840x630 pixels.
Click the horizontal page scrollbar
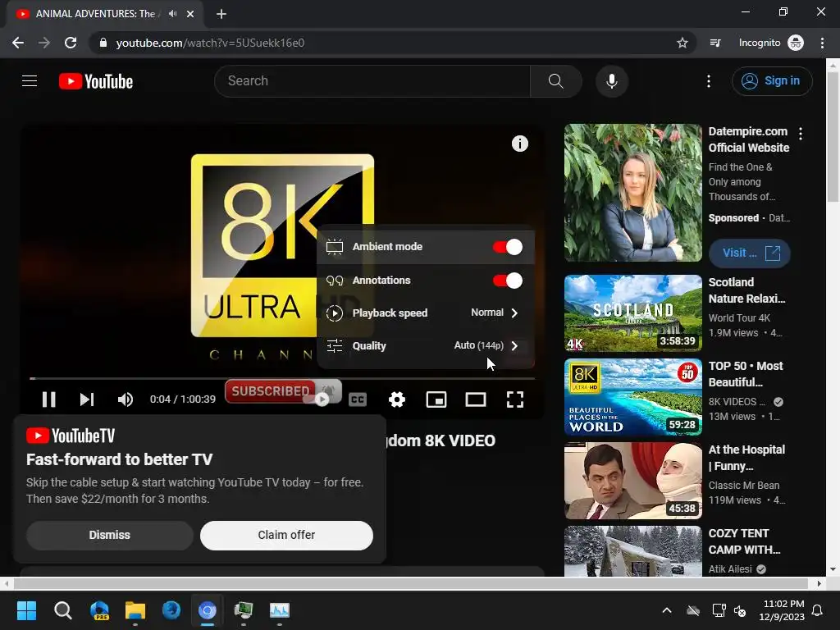[x=411, y=583]
